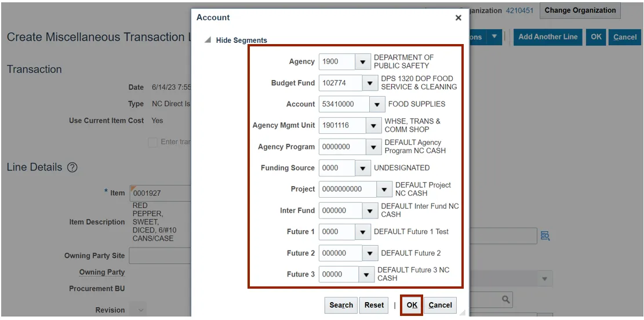Viewport: 644px width, 320px height.
Task: Open the Line Details help icon
Action: (72, 168)
